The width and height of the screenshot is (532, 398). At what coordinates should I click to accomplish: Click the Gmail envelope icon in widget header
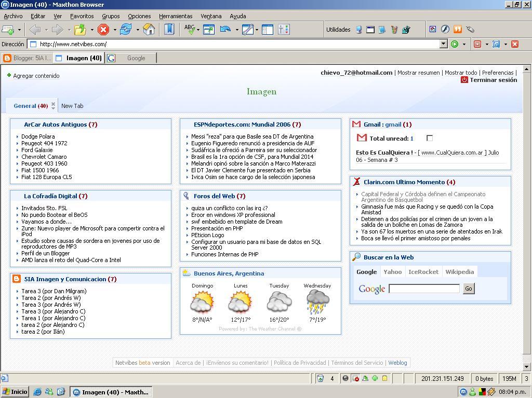[356, 124]
